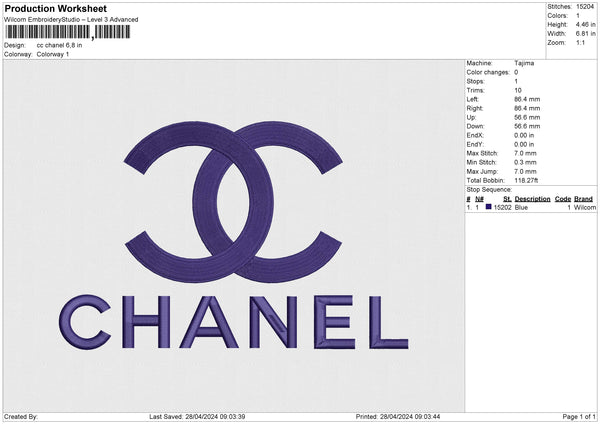Click the Wilcom brand entry
This screenshot has width=600, height=424.
585,208
